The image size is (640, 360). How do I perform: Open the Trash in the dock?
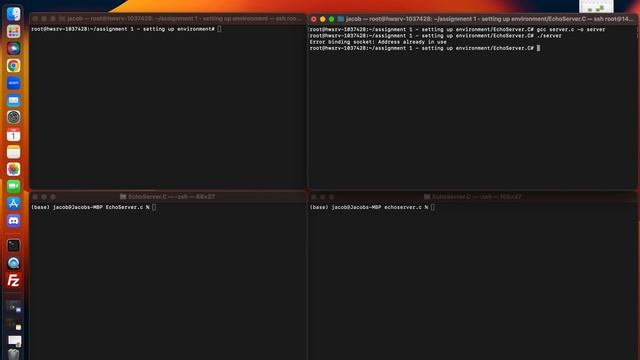[x=13, y=354]
